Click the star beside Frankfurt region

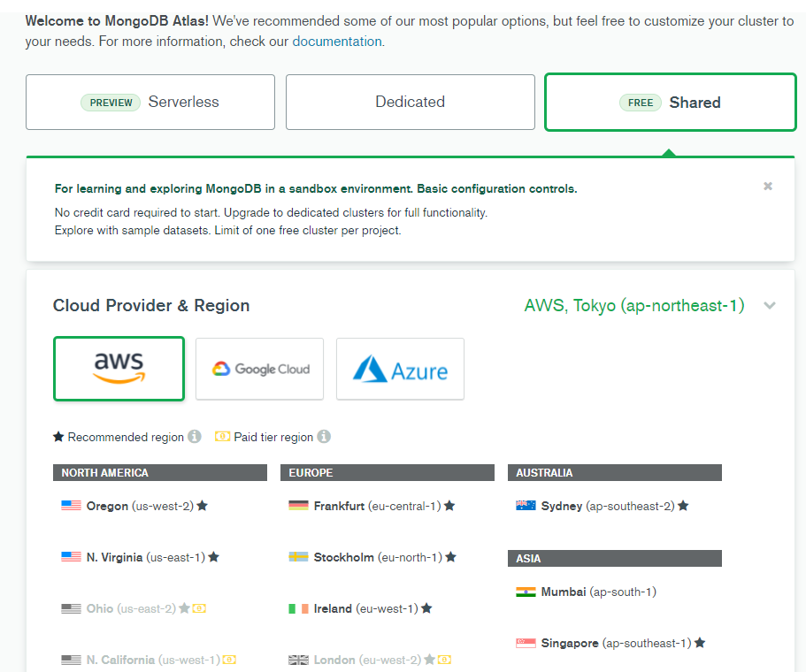coord(449,506)
